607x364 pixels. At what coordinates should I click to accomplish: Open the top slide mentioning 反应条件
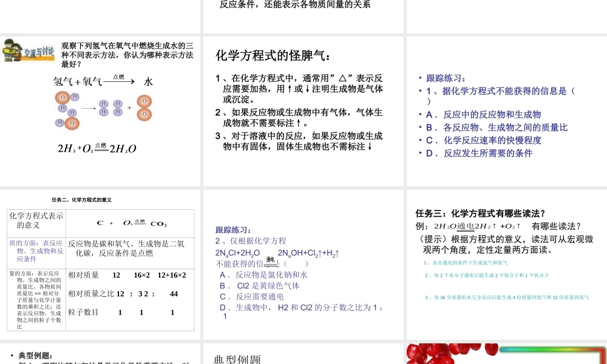[x=303, y=16]
